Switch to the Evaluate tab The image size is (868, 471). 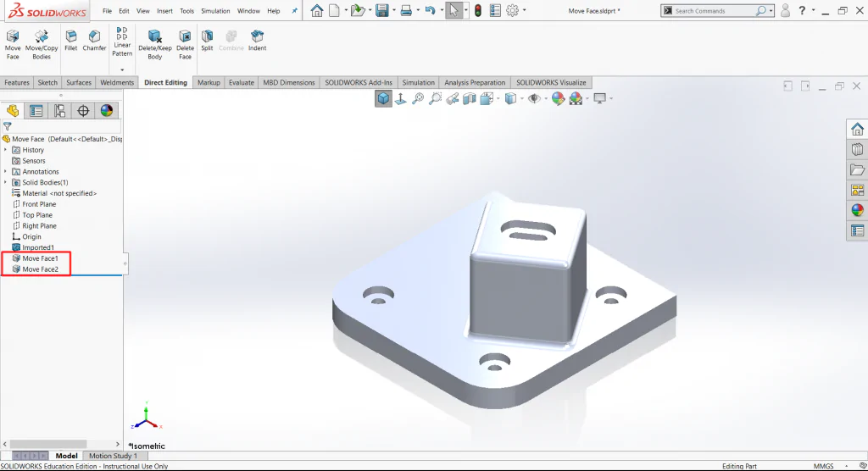tap(242, 82)
